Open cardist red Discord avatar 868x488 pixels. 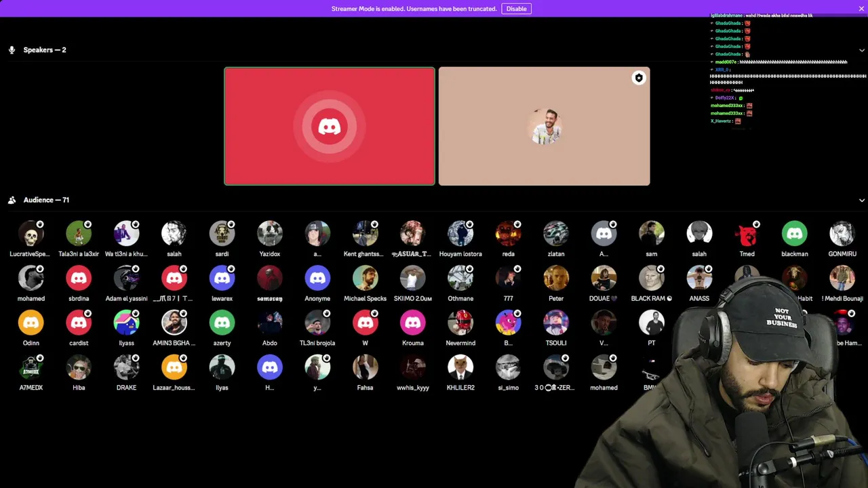point(79,323)
